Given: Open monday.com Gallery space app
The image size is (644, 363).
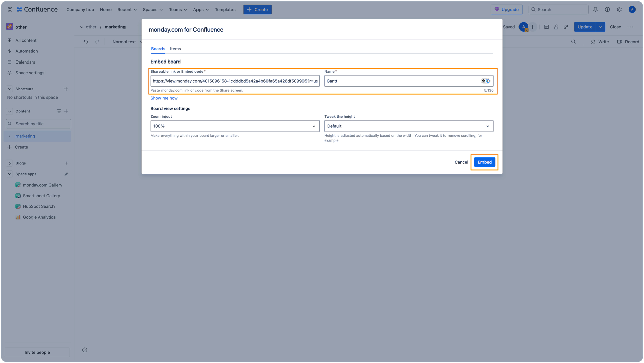Looking at the screenshot, I should point(39,185).
